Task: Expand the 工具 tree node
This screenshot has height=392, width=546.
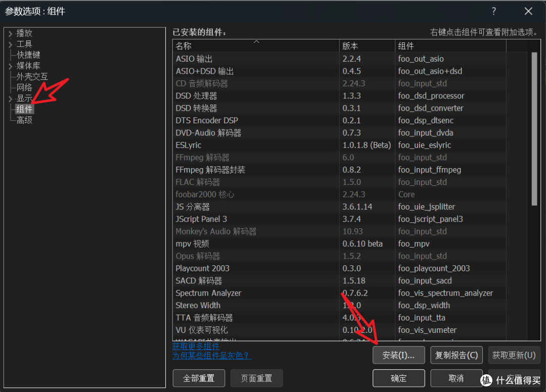Action: (10, 44)
